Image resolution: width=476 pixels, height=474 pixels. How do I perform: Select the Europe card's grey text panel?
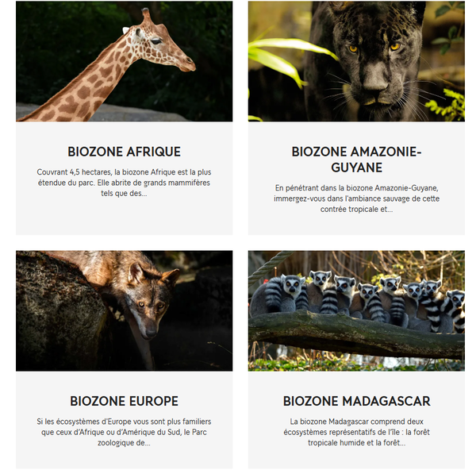[x=125, y=420]
